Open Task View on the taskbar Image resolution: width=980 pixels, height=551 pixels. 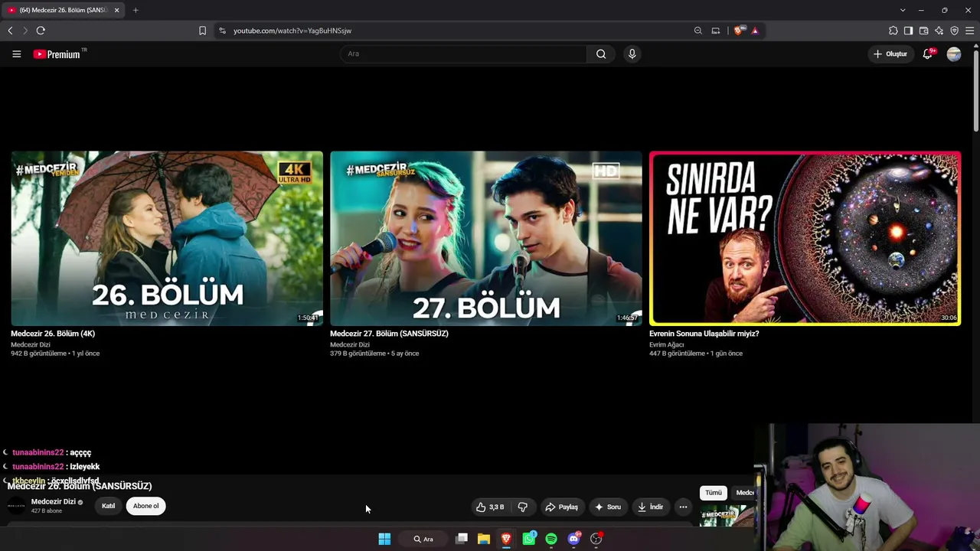coord(462,539)
